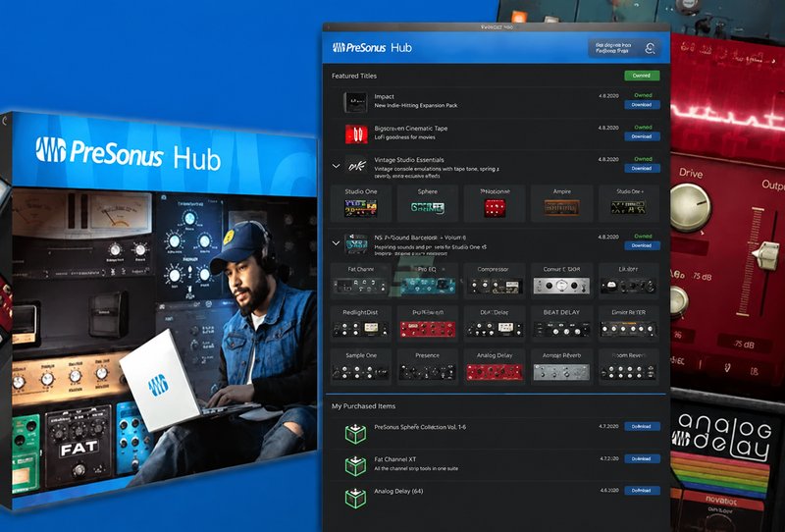Click the 4.8.2020 date on the Impact row

[608, 95]
